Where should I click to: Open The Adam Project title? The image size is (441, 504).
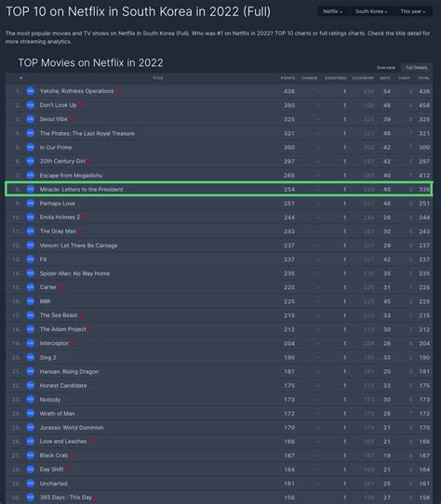pyautogui.click(x=62, y=329)
